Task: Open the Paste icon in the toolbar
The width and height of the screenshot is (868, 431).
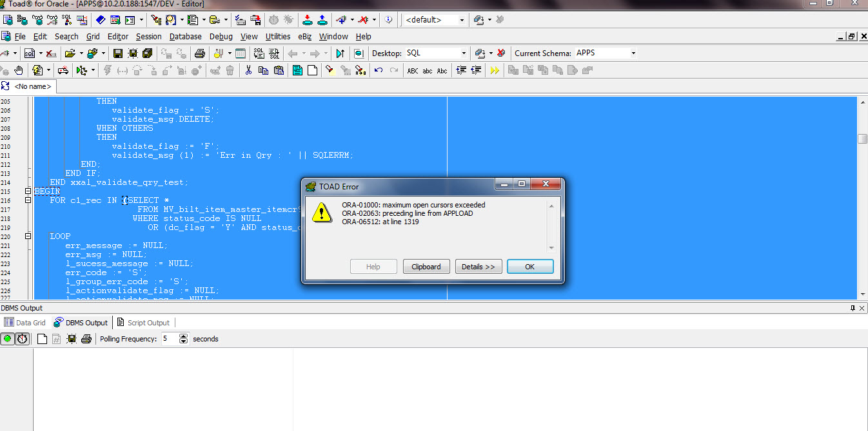Action: tap(279, 70)
